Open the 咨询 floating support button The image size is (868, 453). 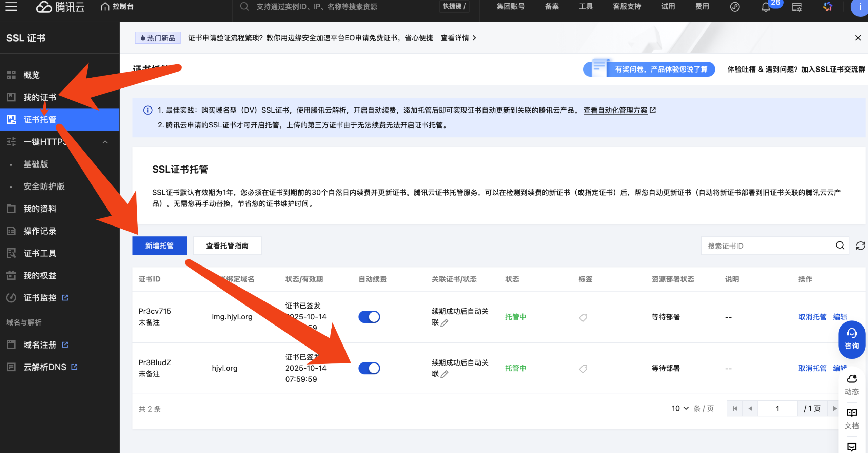coord(851,339)
